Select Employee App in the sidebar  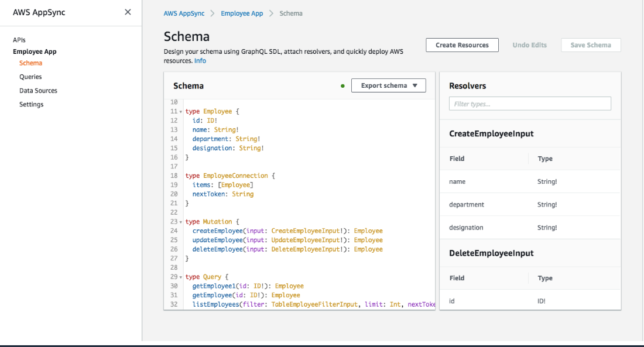click(35, 51)
